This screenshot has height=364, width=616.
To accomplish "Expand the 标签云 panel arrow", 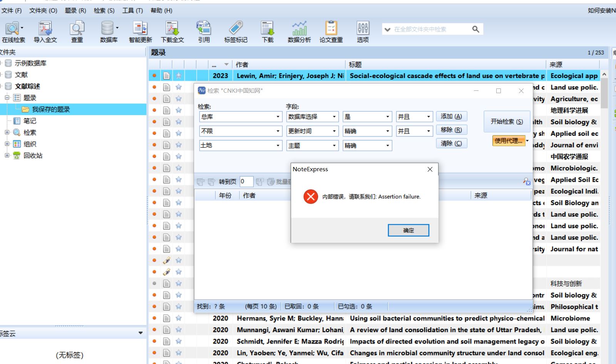I will pos(141,333).
